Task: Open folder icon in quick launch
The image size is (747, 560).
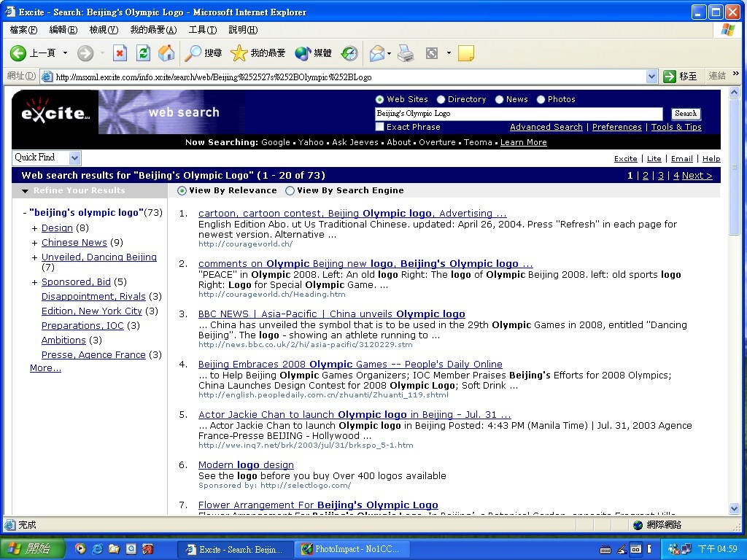Action: [114, 548]
